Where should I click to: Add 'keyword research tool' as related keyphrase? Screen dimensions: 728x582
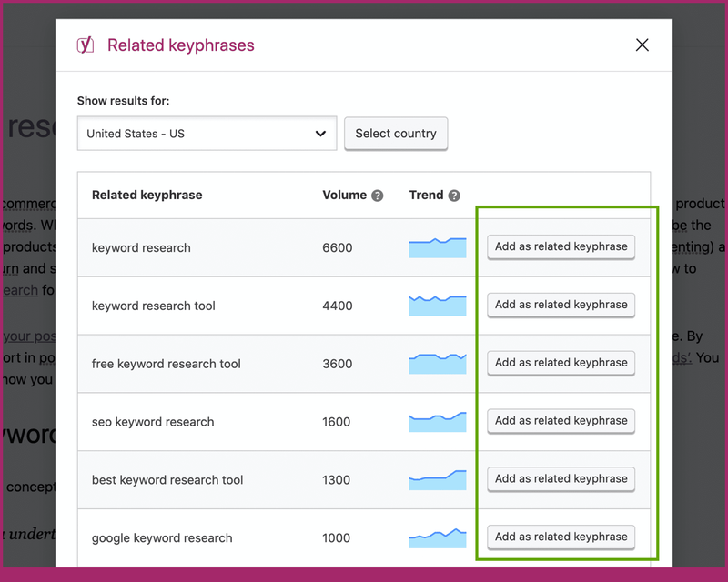click(x=561, y=305)
